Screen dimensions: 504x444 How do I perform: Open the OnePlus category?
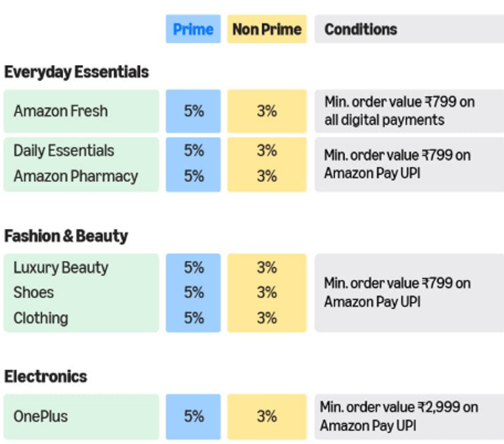41,416
